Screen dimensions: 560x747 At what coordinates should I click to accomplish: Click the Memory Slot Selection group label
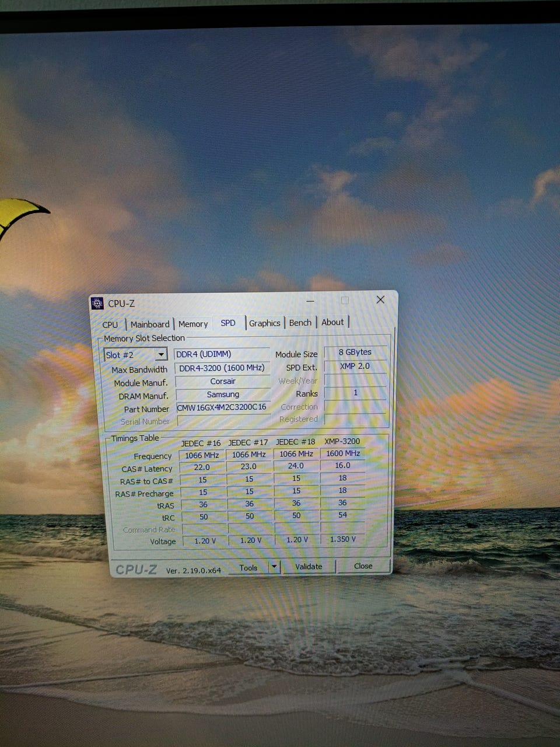point(144,338)
